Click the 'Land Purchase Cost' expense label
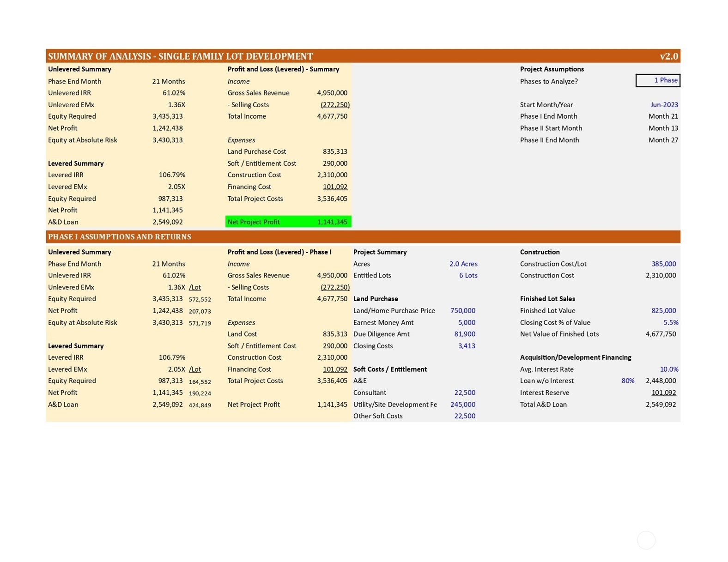This screenshot has width=728, height=562. (257, 151)
